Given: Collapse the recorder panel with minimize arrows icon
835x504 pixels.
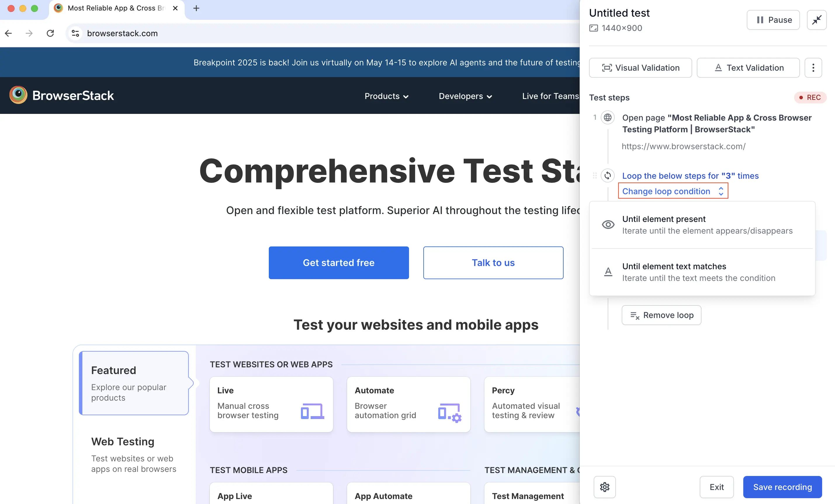Looking at the screenshot, I should 816,20.
